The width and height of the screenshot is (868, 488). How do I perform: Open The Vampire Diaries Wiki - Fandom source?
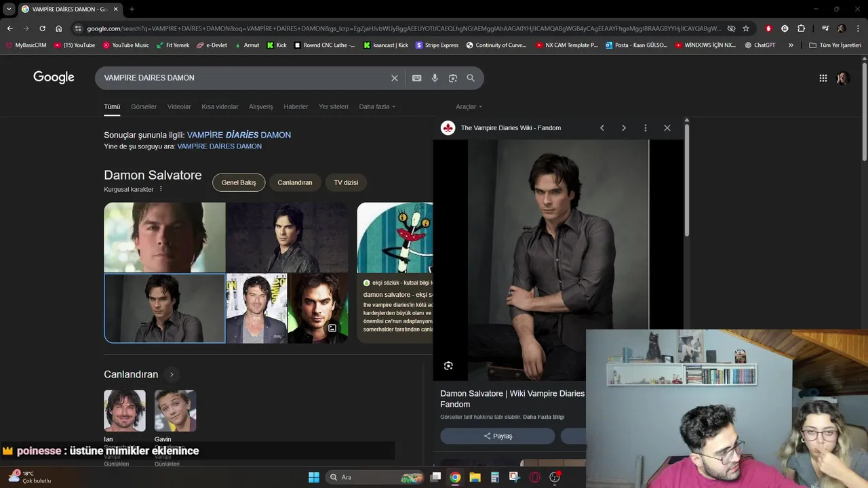tap(511, 127)
